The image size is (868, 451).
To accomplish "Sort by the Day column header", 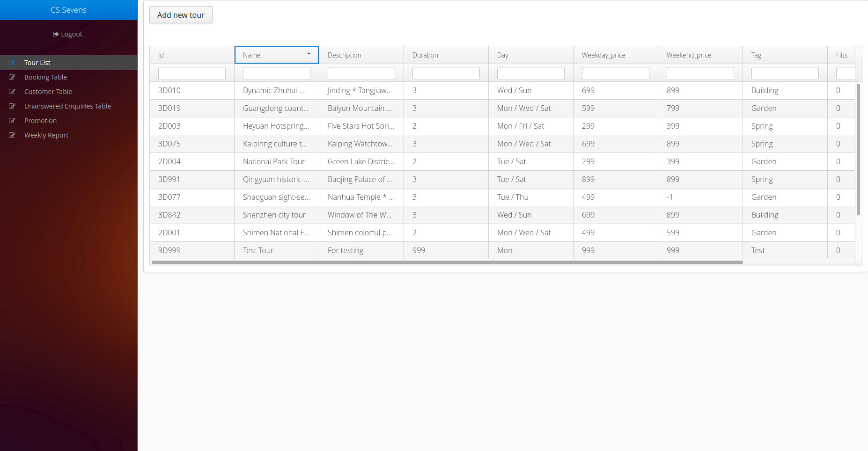I will pos(531,55).
